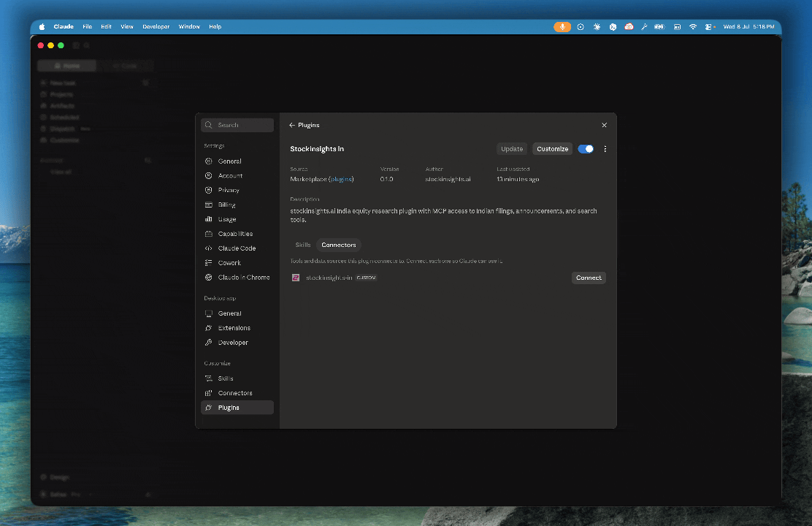Open the Edit menu
Image resolution: width=812 pixels, height=526 pixels.
[106, 27]
